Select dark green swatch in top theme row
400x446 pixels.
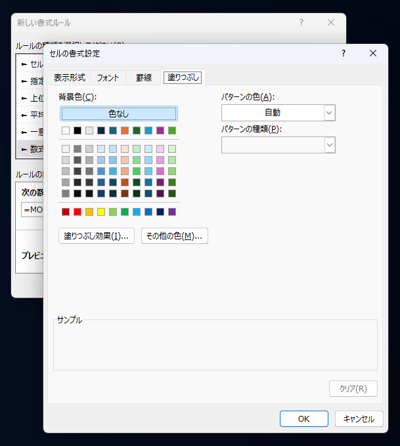point(137,130)
